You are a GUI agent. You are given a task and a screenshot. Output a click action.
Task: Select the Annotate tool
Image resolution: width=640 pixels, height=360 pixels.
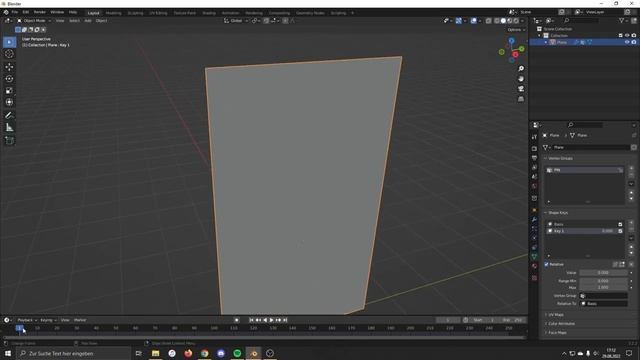9,116
